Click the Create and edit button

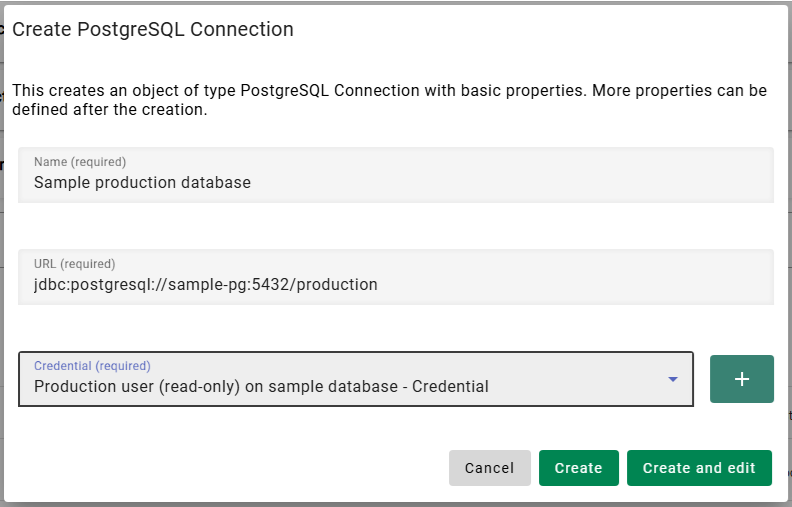tap(699, 468)
